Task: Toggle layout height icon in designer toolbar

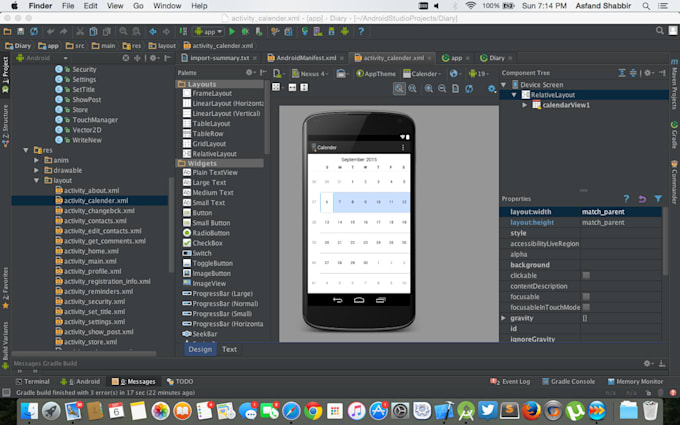Action: (304, 88)
